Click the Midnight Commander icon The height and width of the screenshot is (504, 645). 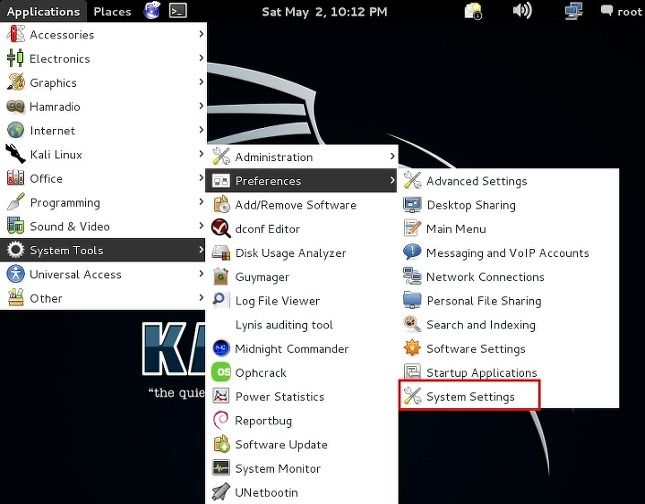point(221,348)
